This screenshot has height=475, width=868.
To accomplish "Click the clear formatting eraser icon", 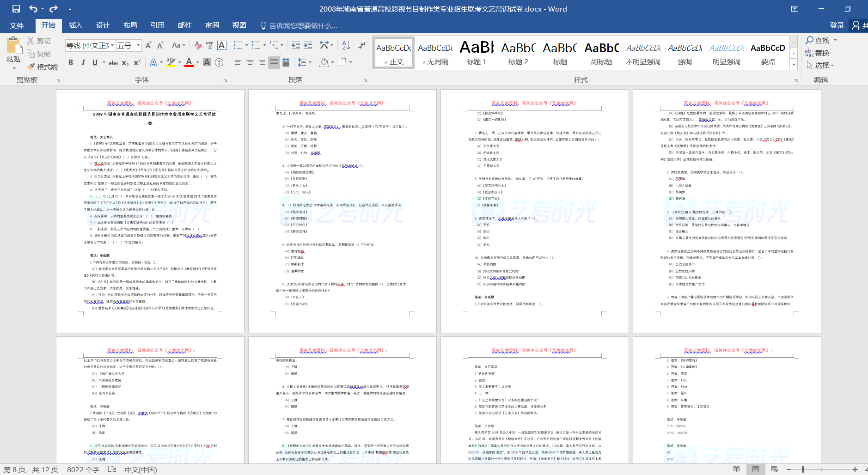I will point(198,45).
